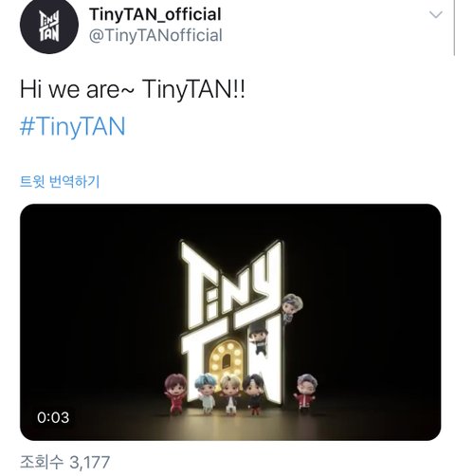Open the TinyTAN_official display name
The width and height of the screenshot is (455, 476).
[155, 14]
